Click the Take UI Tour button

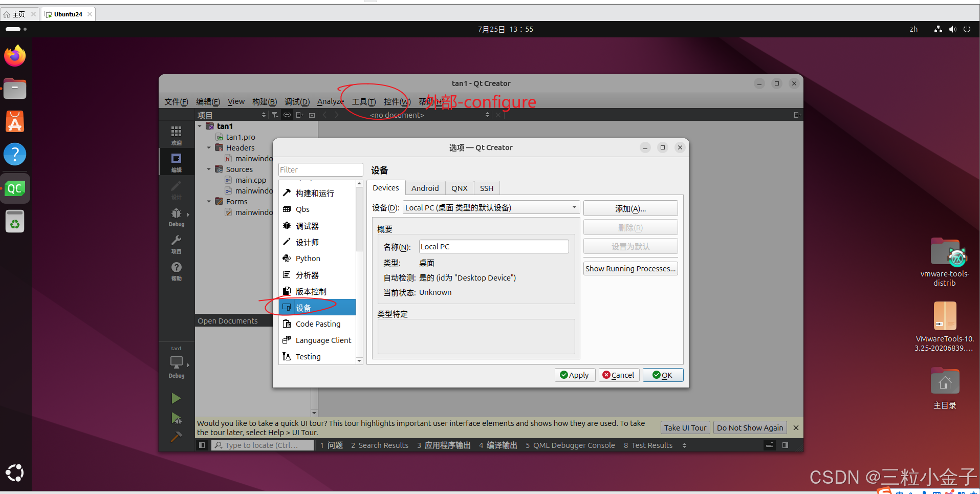(x=685, y=427)
